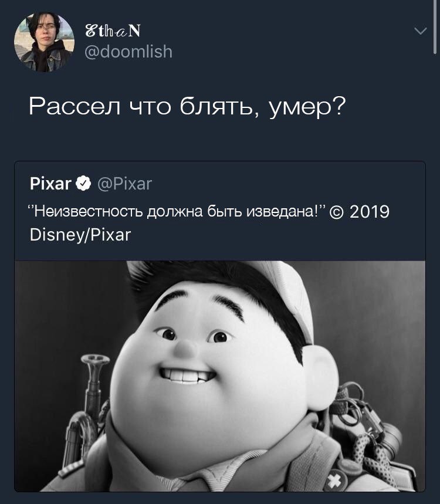Open the black-and-white Russell image
Image resolution: width=440 pixels, height=504 pixels.
tap(220, 376)
